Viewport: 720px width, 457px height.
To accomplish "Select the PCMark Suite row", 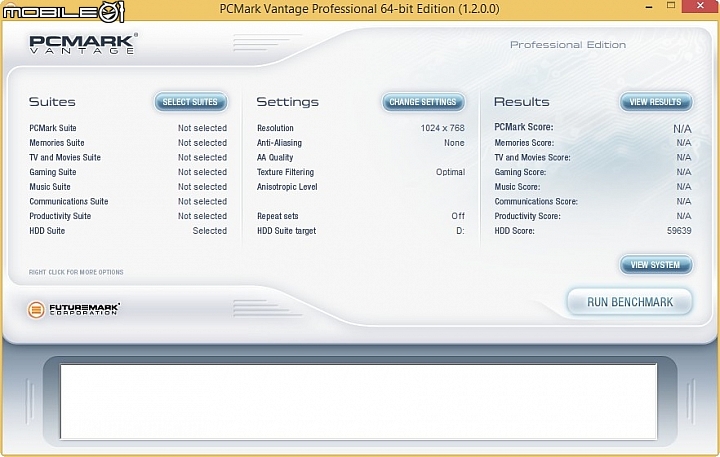I will coord(128,128).
